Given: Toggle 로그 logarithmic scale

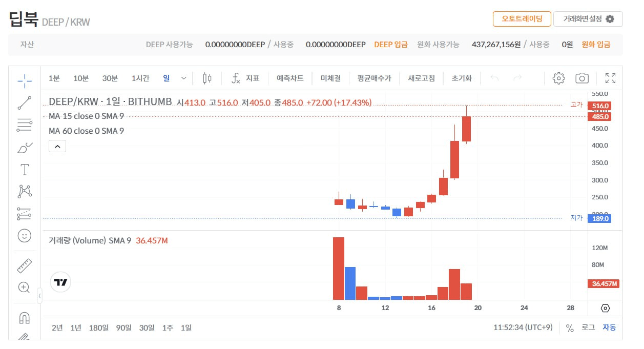Looking at the screenshot, I should tap(588, 327).
